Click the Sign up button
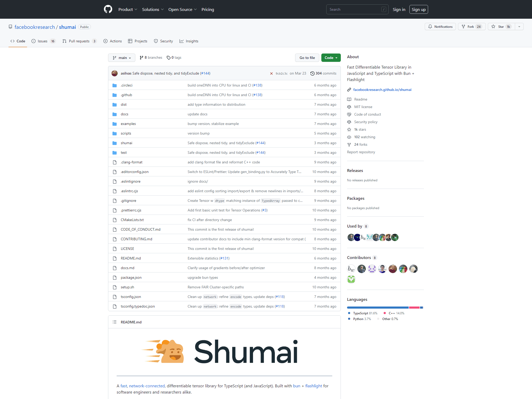Viewport: 532px width, 399px height. coord(418,9)
